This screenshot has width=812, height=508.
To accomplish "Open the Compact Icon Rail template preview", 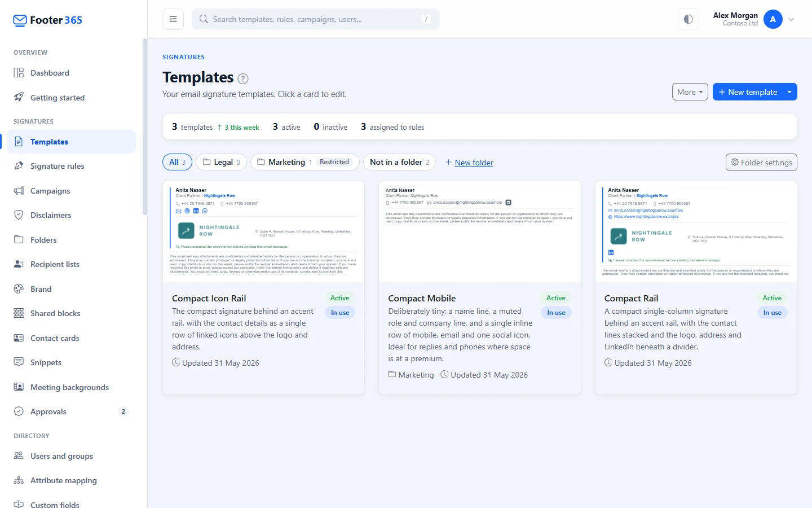I will [263, 231].
